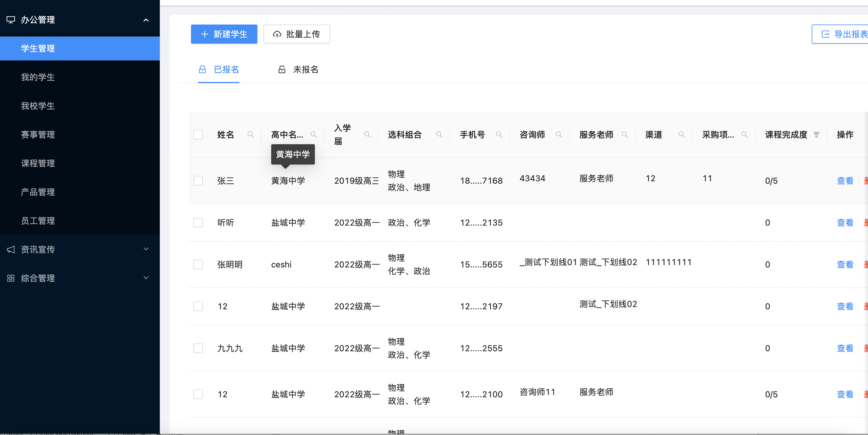Go to 我校学生 menu item

[80, 106]
